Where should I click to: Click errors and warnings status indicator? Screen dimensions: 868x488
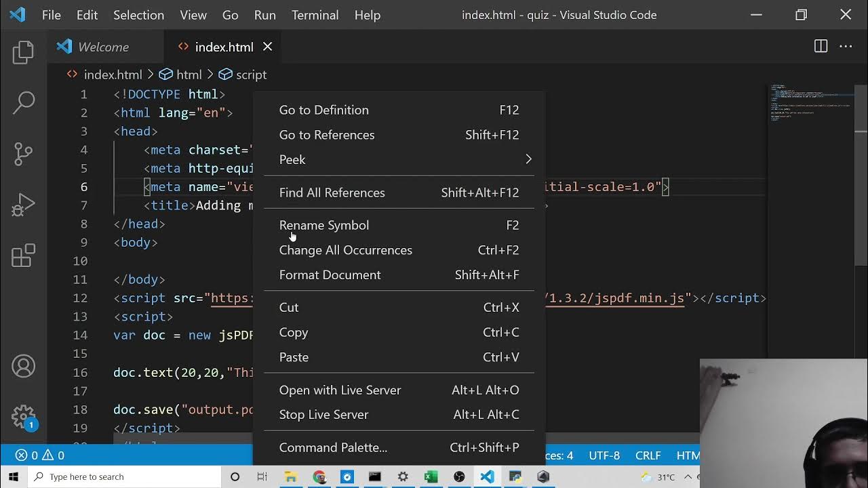(x=40, y=455)
